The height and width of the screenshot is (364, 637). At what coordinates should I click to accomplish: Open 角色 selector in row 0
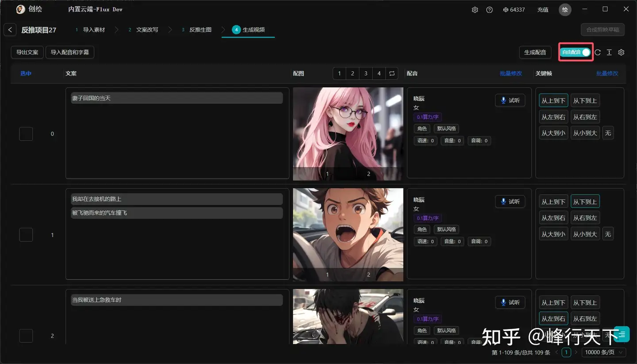422,129
